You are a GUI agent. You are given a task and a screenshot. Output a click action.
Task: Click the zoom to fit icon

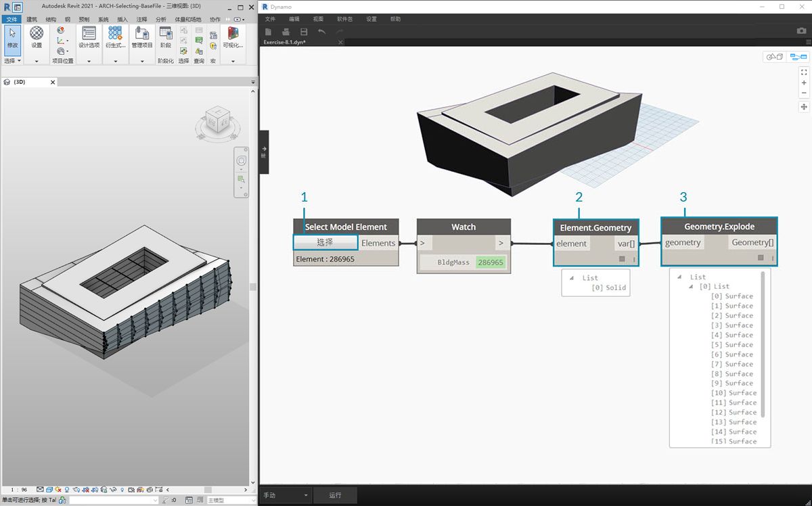(x=804, y=72)
